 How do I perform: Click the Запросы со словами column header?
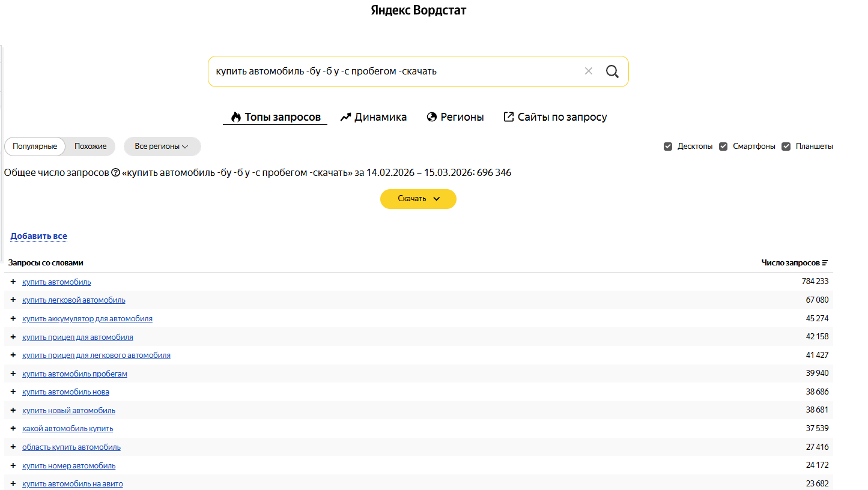pyautogui.click(x=46, y=262)
